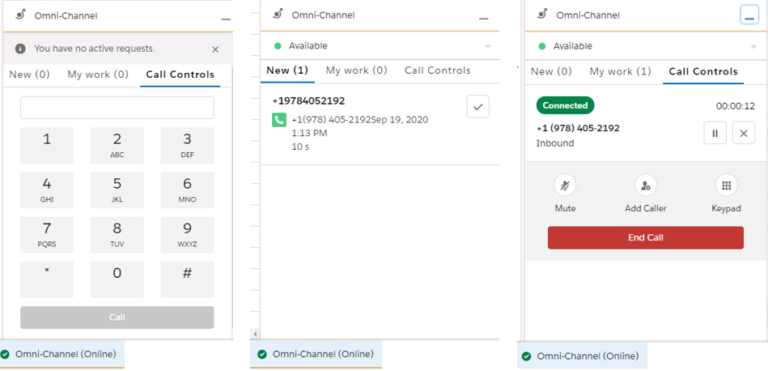Click the left scroll arrow below the middle panel
The height and width of the screenshot is (371, 768).
point(255,334)
